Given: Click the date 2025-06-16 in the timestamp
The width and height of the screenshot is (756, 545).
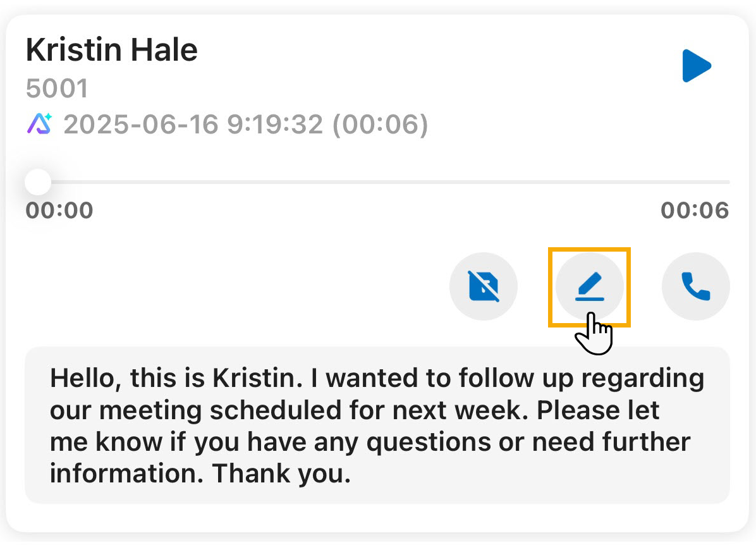Looking at the screenshot, I should [140, 125].
